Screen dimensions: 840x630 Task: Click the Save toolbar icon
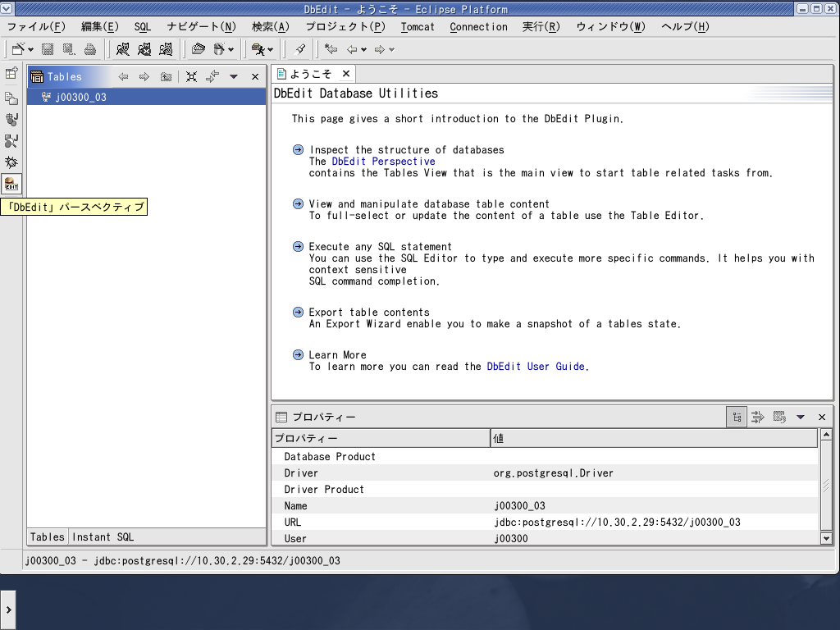48,49
